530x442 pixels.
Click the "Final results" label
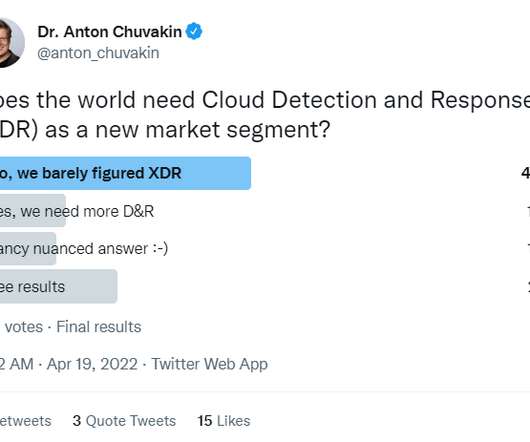pos(99,327)
